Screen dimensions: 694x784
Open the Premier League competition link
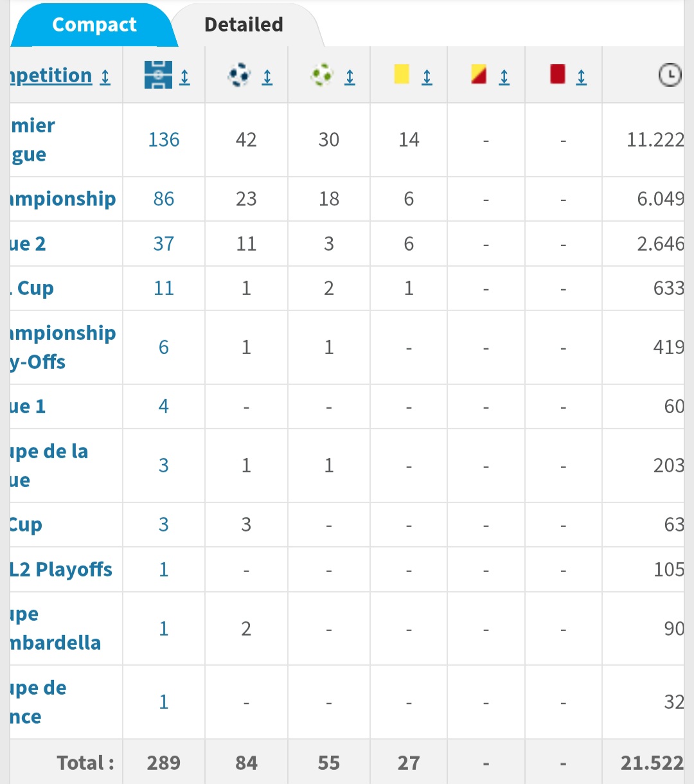click(x=32, y=139)
